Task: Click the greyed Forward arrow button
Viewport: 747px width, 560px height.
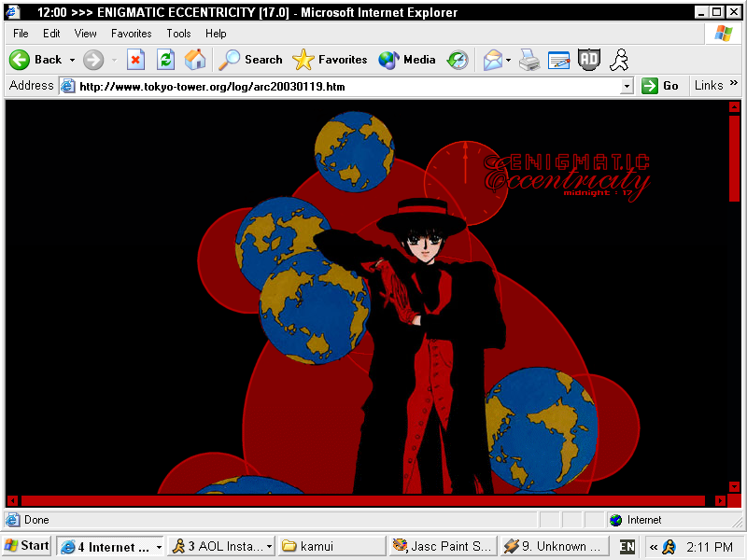Action: point(93,60)
